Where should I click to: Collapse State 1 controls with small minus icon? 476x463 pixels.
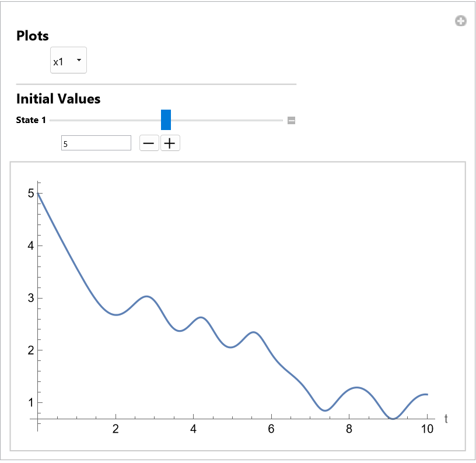coord(292,121)
